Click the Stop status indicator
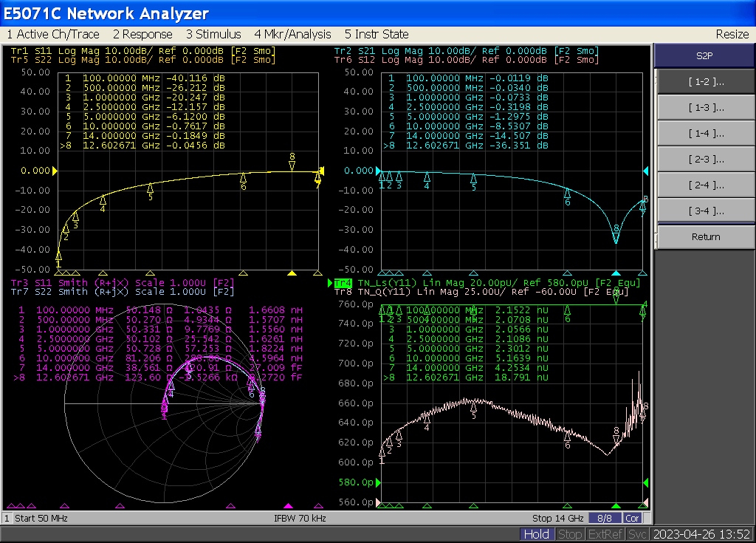The image size is (756, 543). (x=570, y=534)
